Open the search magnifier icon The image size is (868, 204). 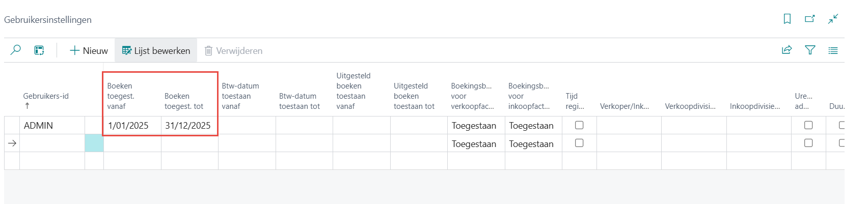point(16,50)
